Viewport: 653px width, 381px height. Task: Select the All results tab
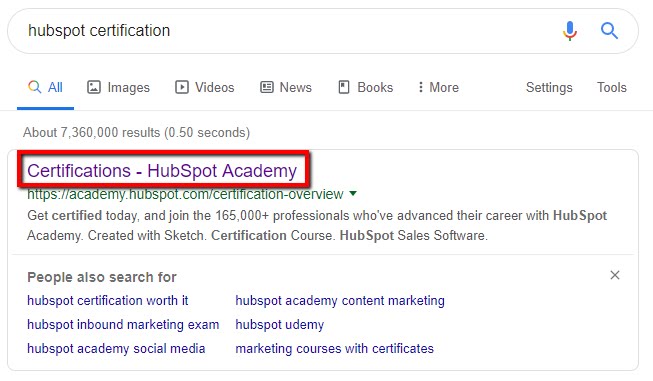click(45, 87)
